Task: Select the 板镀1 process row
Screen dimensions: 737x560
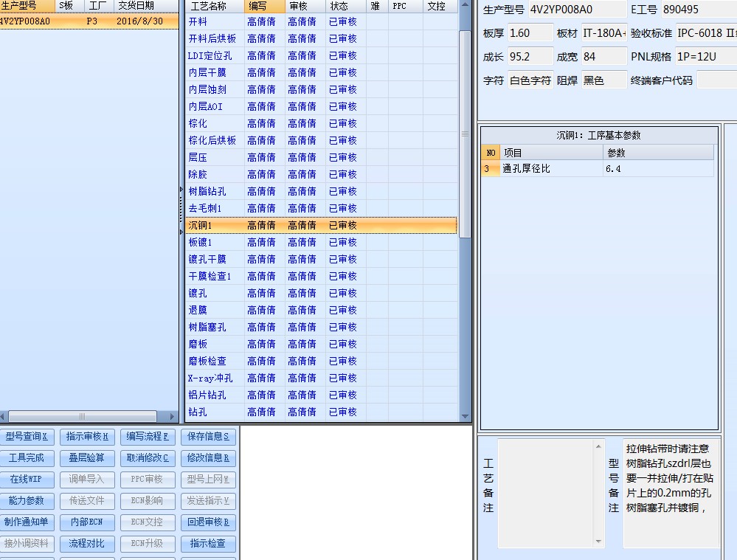Action: click(322, 242)
